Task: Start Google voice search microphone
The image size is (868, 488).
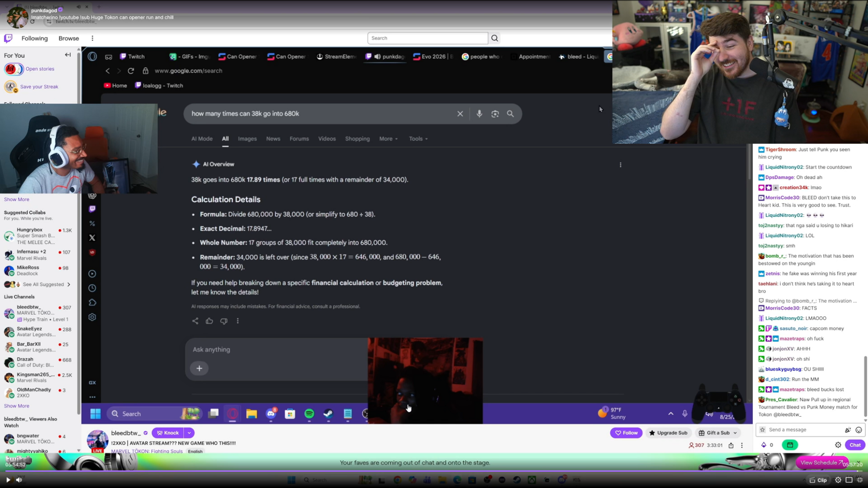Action: pos(479,114)
